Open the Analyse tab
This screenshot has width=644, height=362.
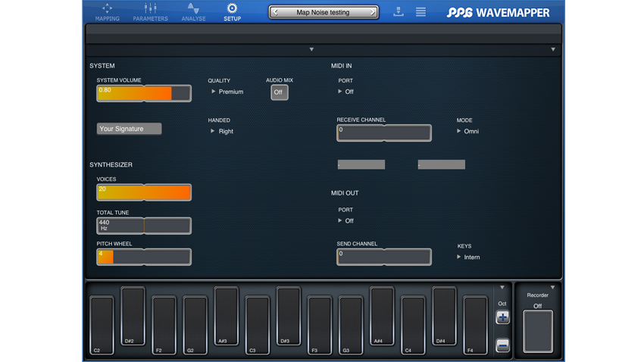pyautogui.click(x=193, y=12)
